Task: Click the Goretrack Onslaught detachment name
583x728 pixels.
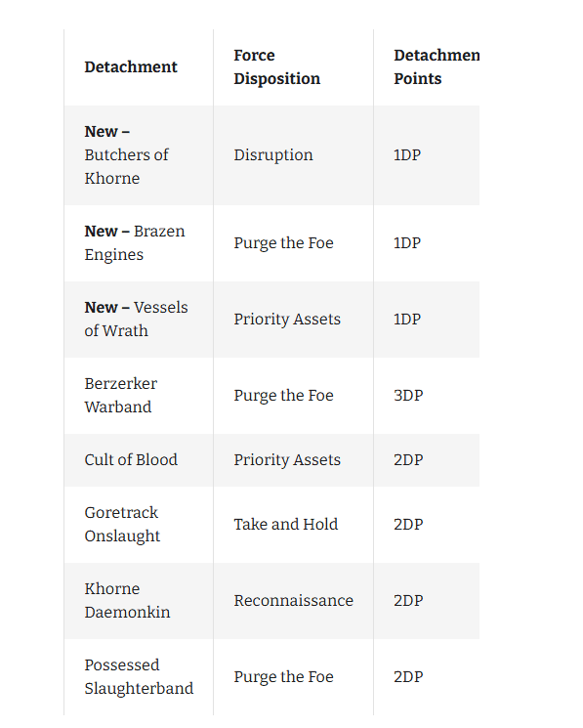Action: click(x=122, y=524)
